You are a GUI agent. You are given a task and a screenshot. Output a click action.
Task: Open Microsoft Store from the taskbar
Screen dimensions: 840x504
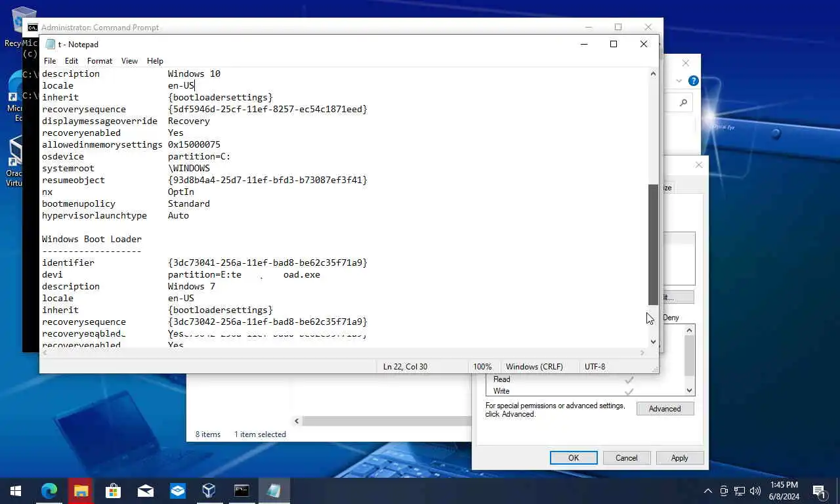click(x=114, y=490)
